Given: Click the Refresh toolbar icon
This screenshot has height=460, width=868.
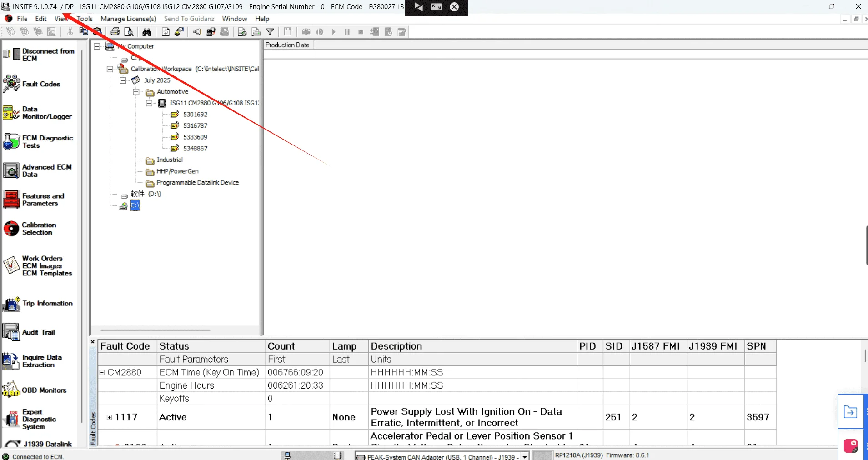Looking at the screenshot, I should 166,32.
